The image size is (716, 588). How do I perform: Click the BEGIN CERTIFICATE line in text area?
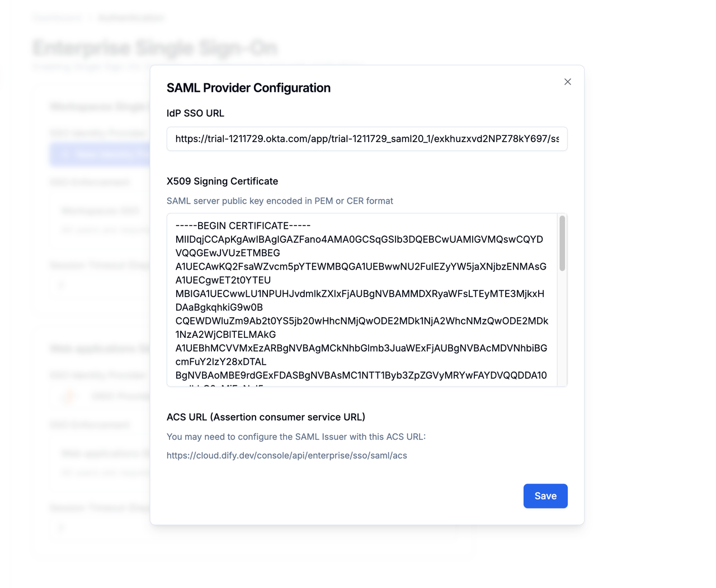243,226
